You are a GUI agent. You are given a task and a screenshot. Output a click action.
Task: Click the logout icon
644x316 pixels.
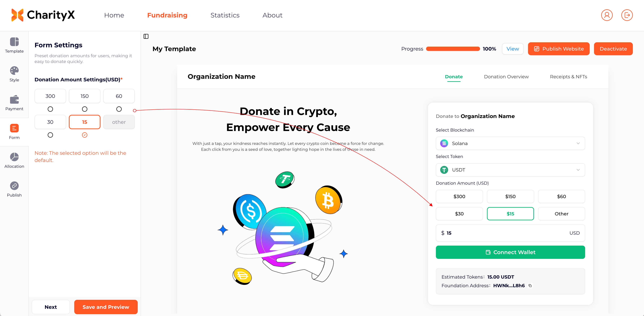[x=627, y=15]
